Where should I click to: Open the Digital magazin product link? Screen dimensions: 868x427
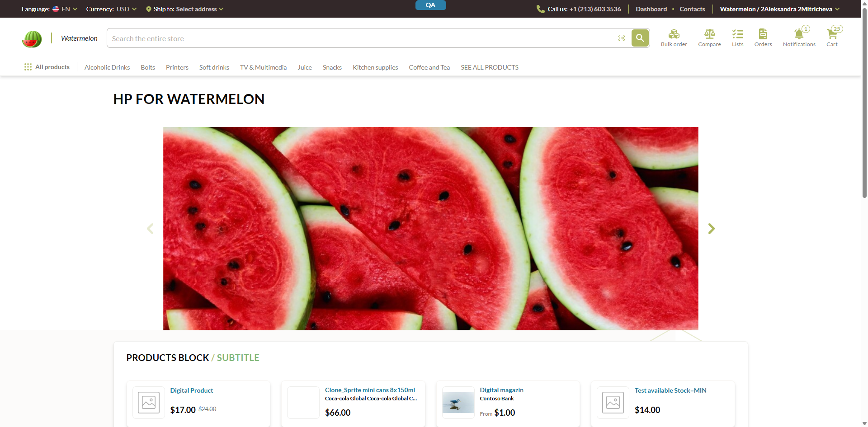point(501,390)
